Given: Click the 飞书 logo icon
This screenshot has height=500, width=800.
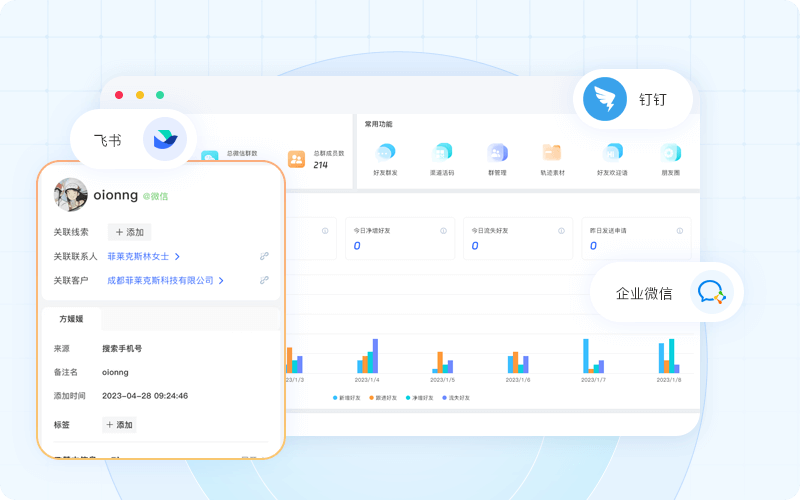Looking at the screenshot, I should click(x=164, y=140).
